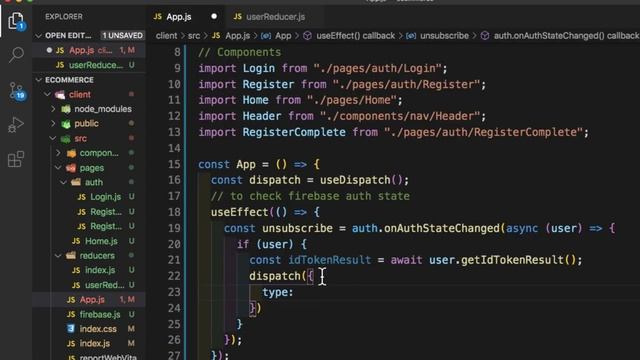640x360 pixels.
Task: Collapse the reducers folder
Action: (58, 256)
